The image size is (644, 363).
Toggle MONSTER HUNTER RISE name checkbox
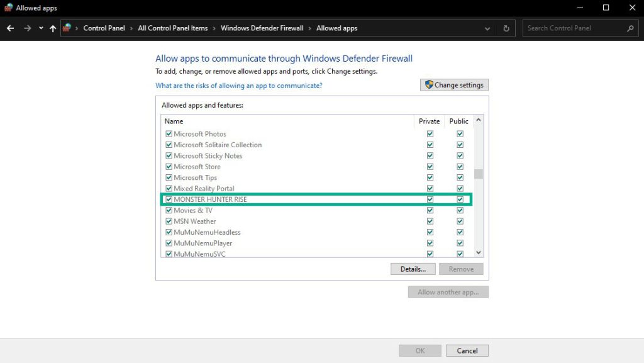pos(169,199)
